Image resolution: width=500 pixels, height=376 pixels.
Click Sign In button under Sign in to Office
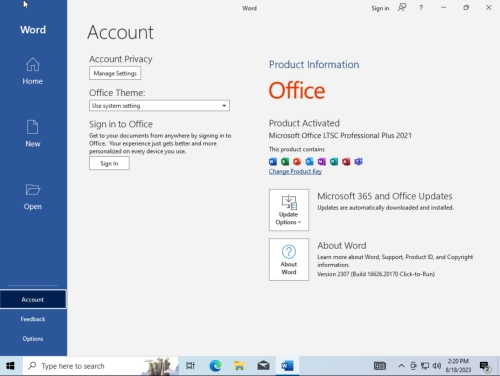(109, 163)
